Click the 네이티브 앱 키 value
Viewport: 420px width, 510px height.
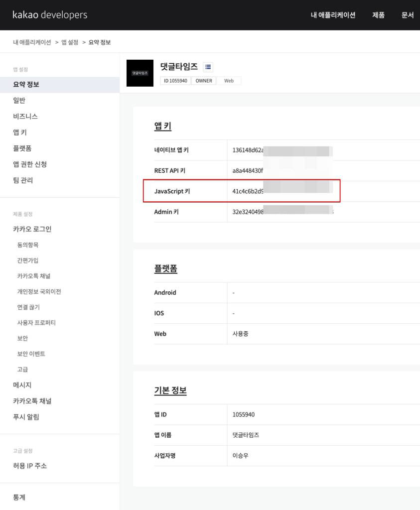(x=282, y=150)
